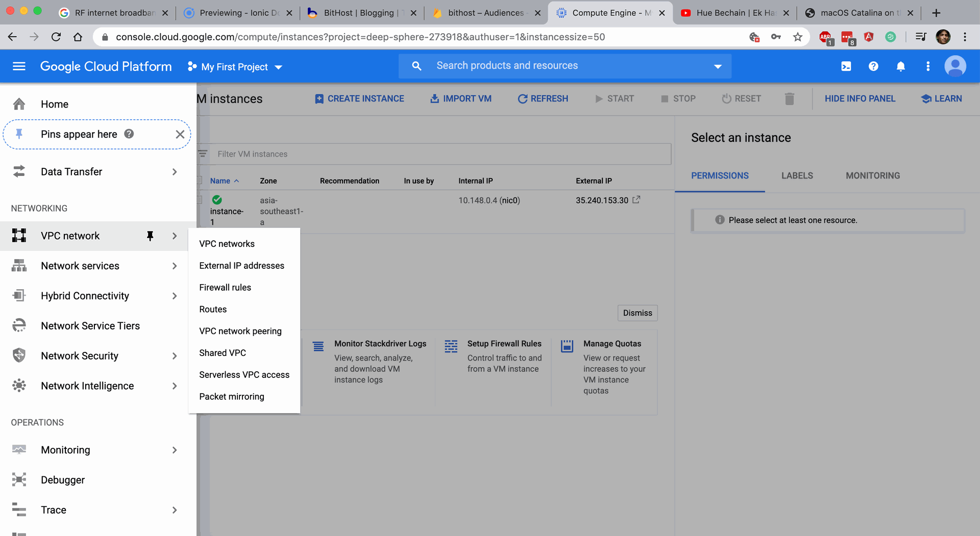Focus the Search products and resources box
Viewport: 980px width, 536px height.
click(565, 66)
